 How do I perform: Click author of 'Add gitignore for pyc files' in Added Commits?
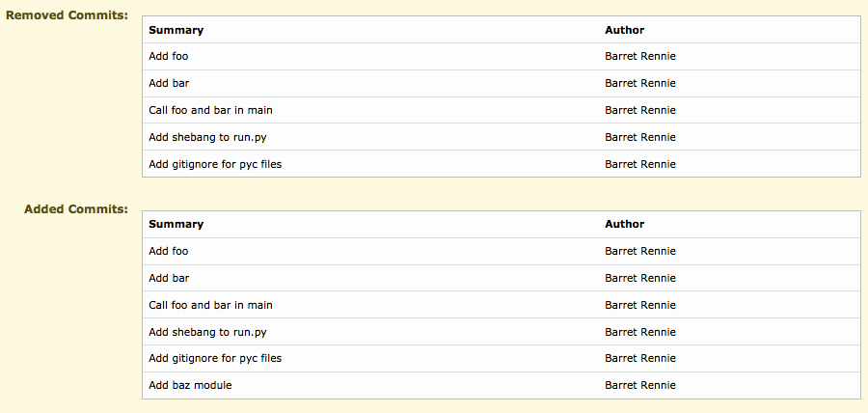click(x=639, y=359)
